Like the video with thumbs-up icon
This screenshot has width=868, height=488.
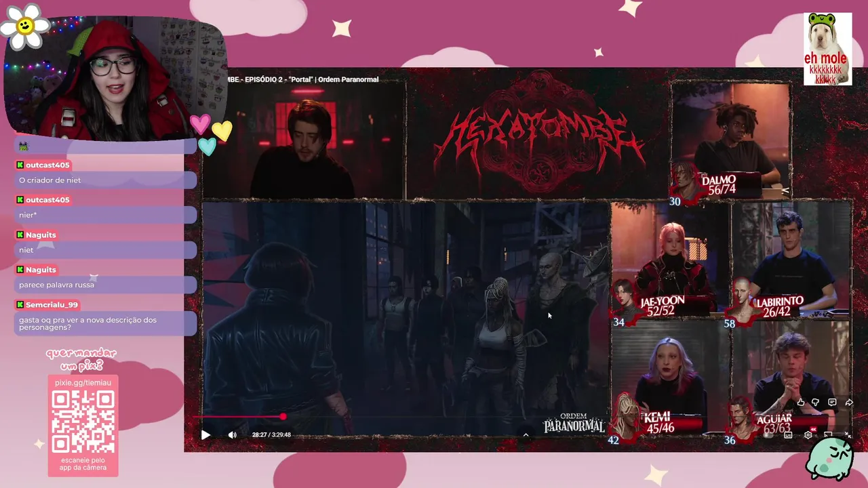point(801,402)
